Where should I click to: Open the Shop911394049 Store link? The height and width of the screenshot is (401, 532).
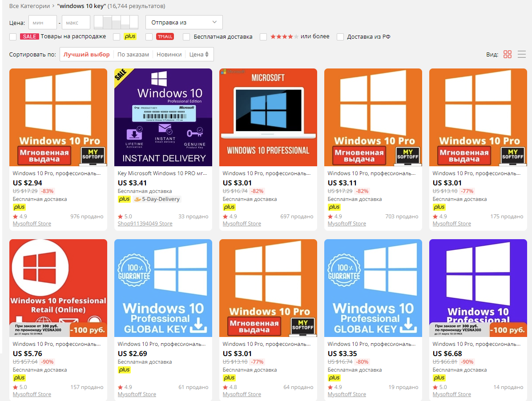(145, 224)
